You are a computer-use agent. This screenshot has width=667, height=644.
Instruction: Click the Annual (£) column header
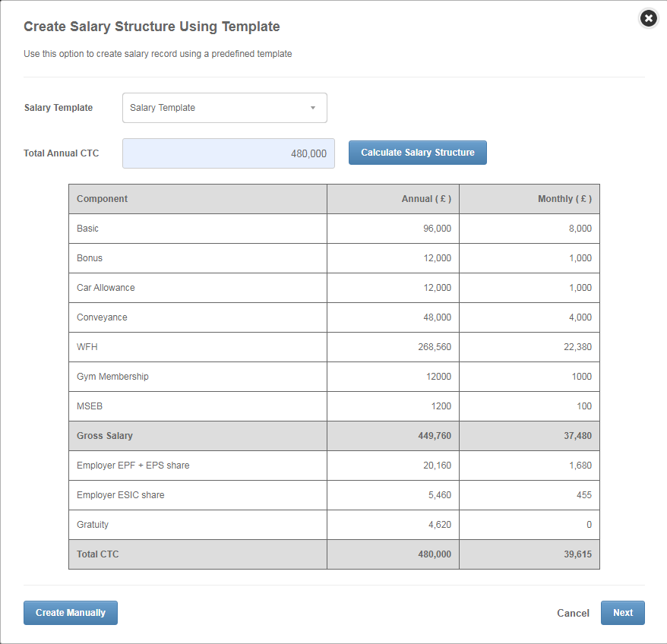(426, 199)
